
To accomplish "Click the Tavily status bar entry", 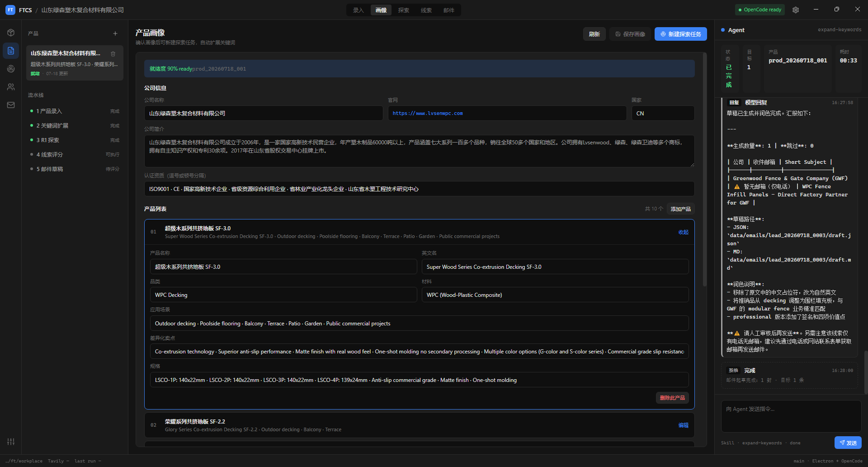I will pyautogui.click(x=58, y=461).
